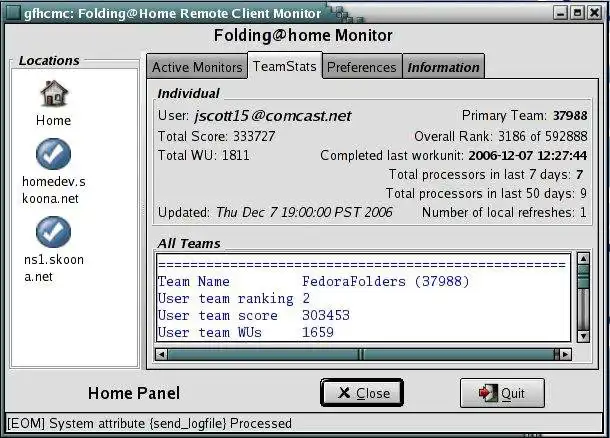Click 'Number of local refreshes: 1' text

[x=504, y=212]
